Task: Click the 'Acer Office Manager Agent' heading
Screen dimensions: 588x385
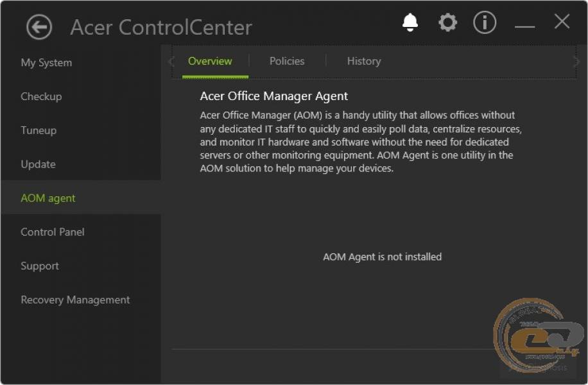Action: tap(273, 96)
